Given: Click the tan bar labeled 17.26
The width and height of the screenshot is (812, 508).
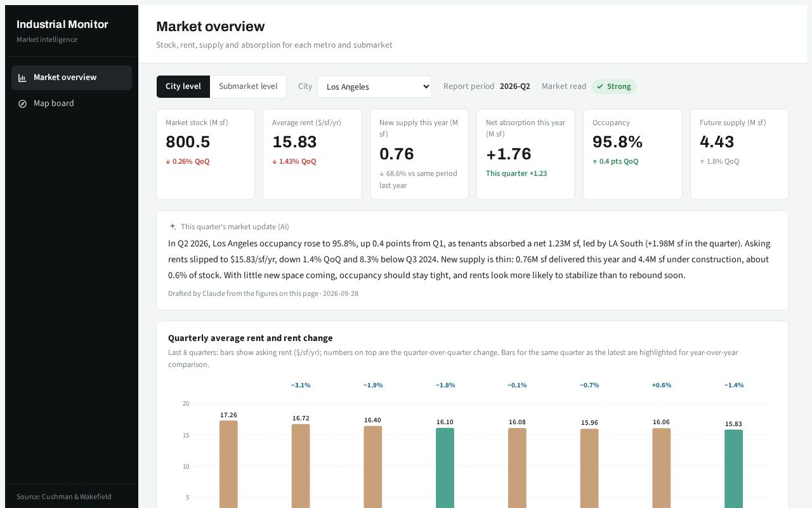Looking at the screenshot, I should pyautogui.click(x=228, y=464).
